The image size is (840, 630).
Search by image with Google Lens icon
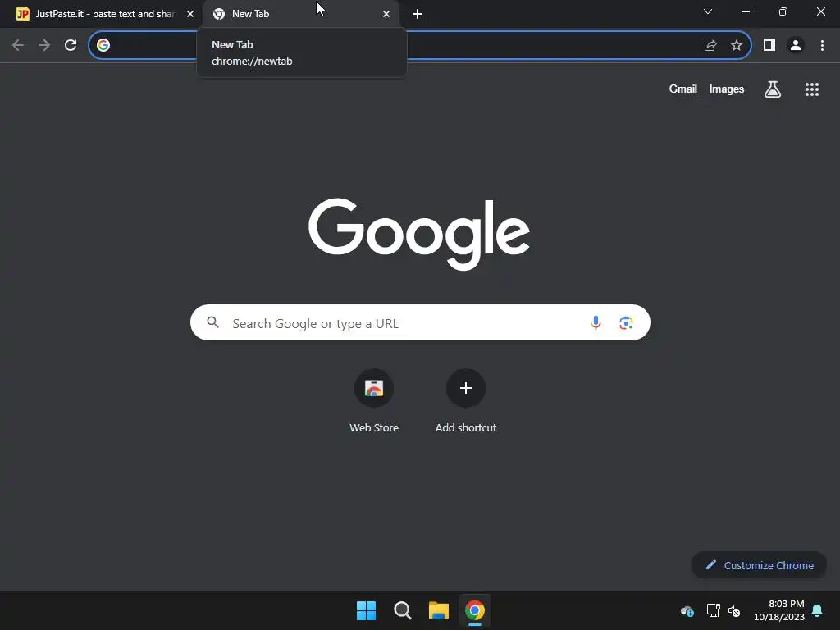626,323
